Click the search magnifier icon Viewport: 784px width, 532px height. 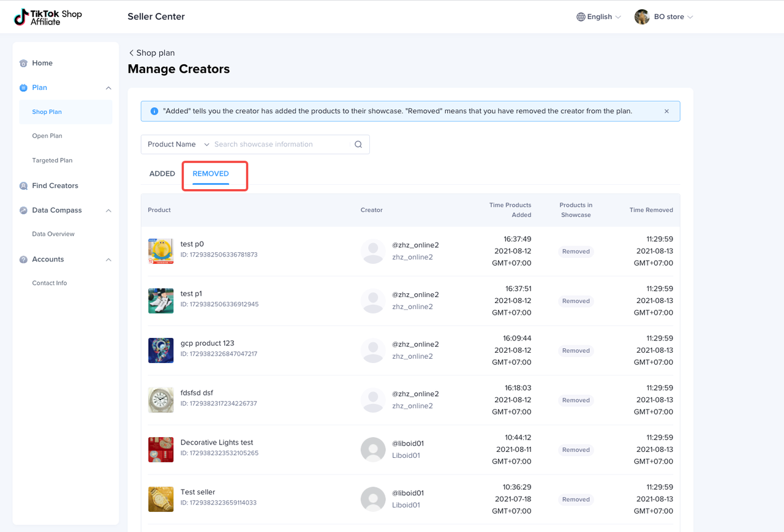(x=358, y=144)
